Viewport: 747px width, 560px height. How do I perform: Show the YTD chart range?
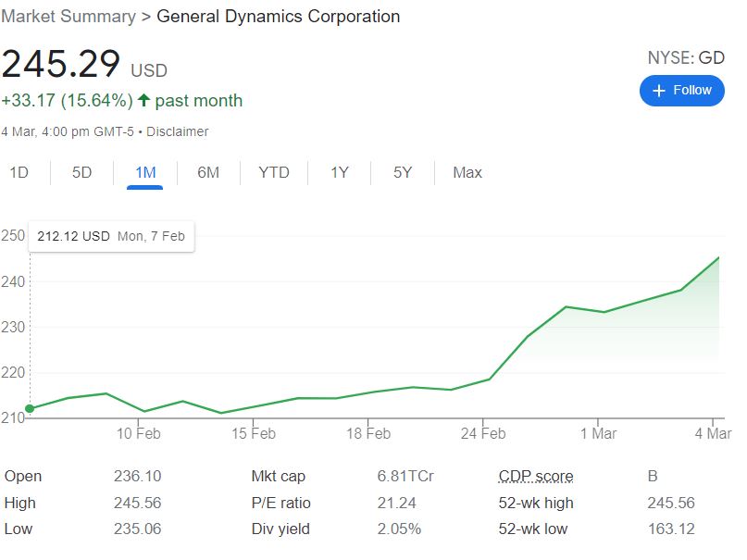click(274, 172)
